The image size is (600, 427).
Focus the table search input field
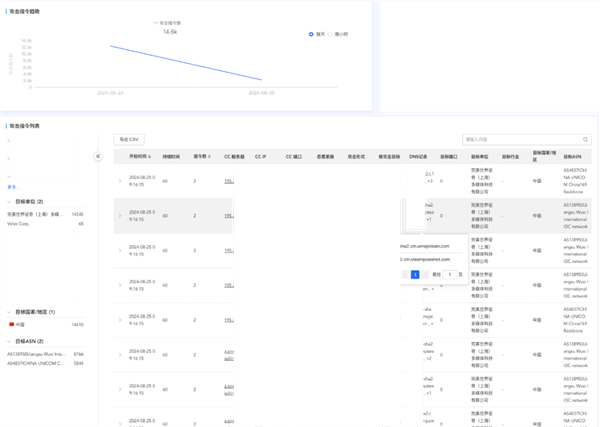(522, 140)
